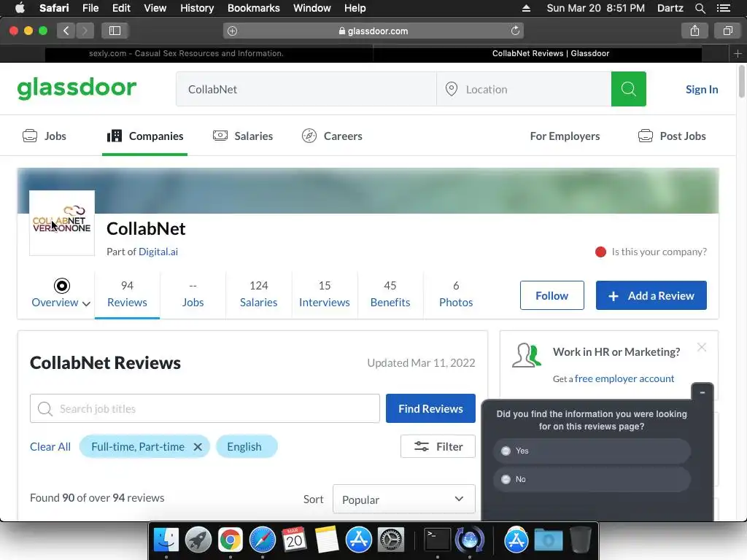Expand the Overview dropdown chevron
This screenshot has width=747, height=560.
(86, 304)
